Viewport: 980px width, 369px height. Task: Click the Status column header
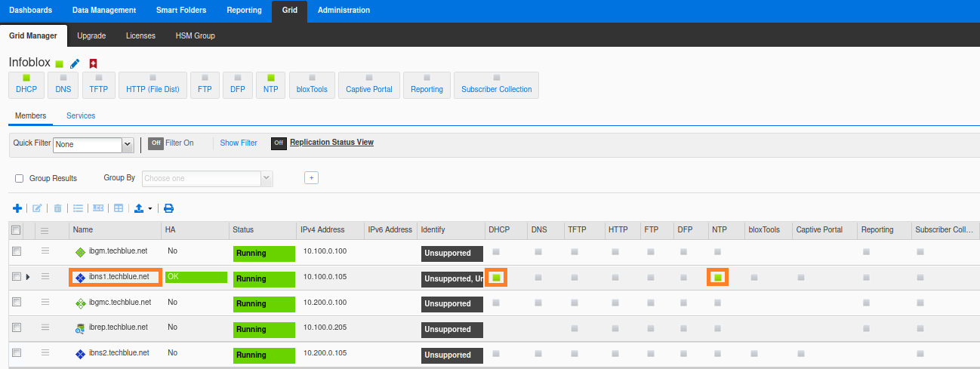pyautogui.click(x=243, y=229)
